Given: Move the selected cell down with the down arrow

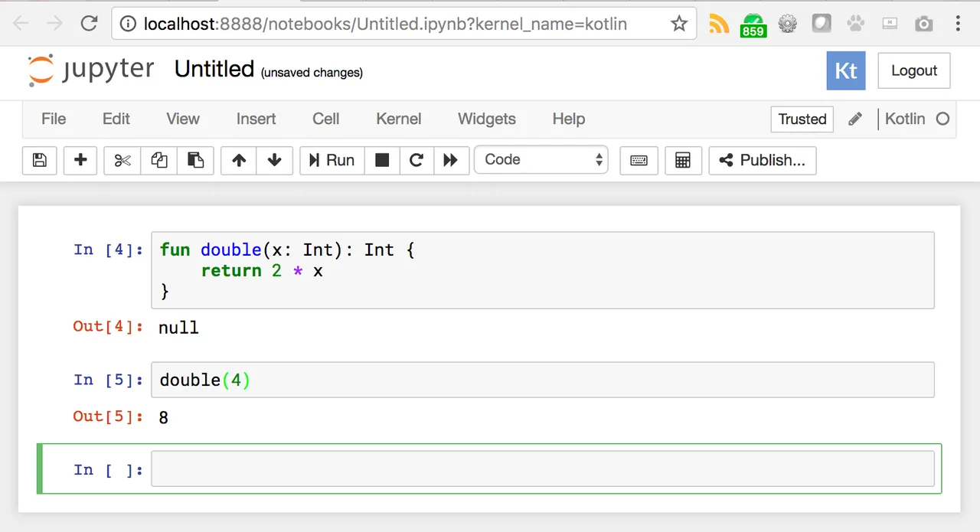Looking at the screenshot, I should coord(275,161).
